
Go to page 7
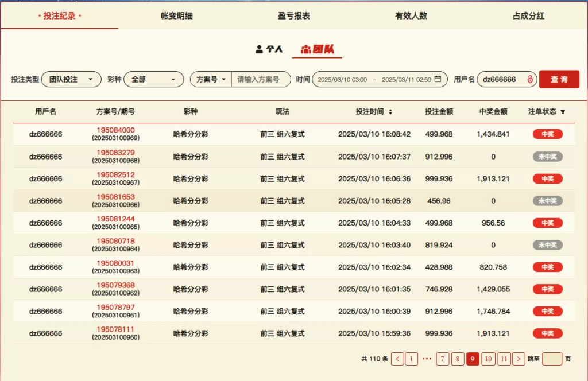pos(443,359)
